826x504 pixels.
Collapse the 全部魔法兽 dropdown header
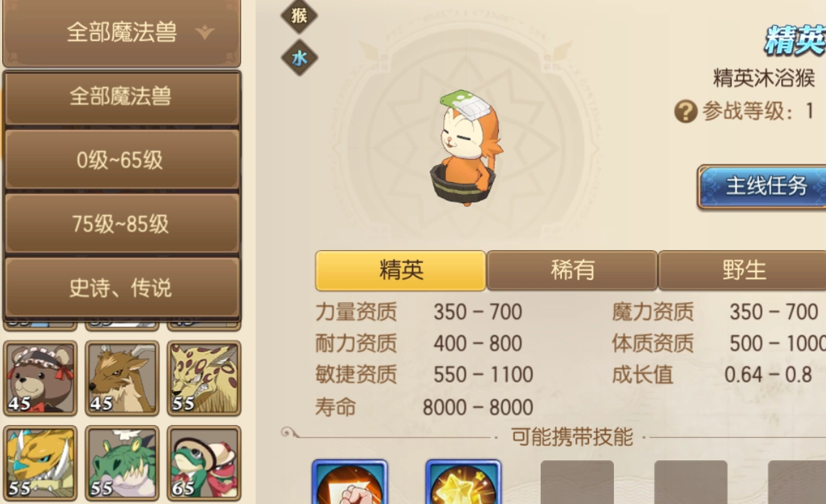[x=122, y=33]
